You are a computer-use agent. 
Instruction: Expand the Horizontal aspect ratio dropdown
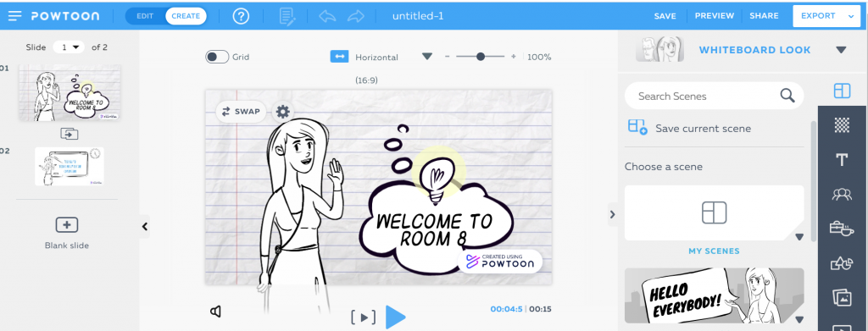pos(426,57)
